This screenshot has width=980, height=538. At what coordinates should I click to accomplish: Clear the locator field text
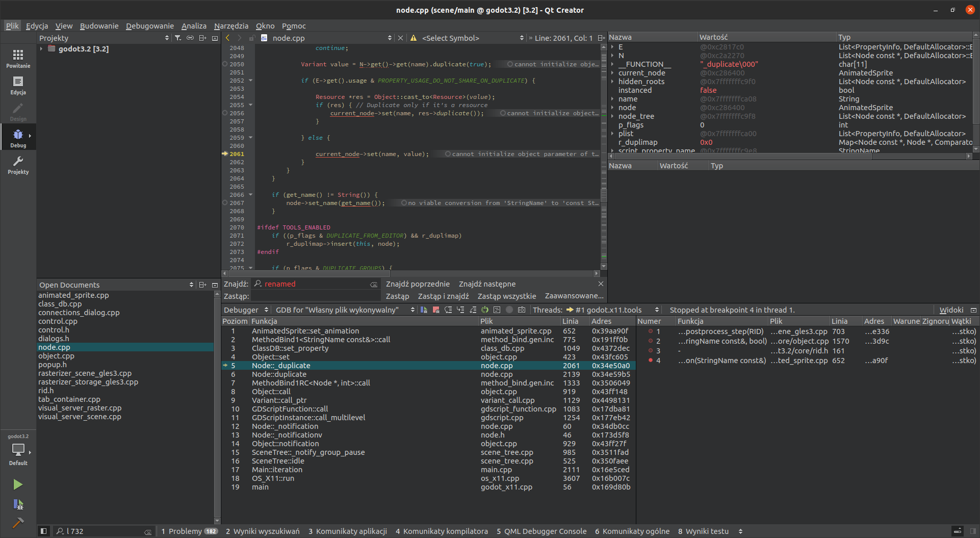coord(148,532)
